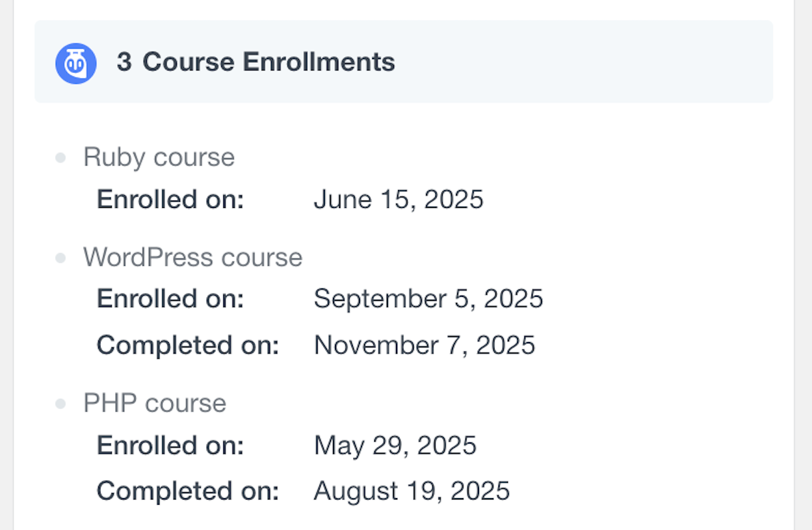Click the Enrolled on label under Ruby course

point(169,199)
